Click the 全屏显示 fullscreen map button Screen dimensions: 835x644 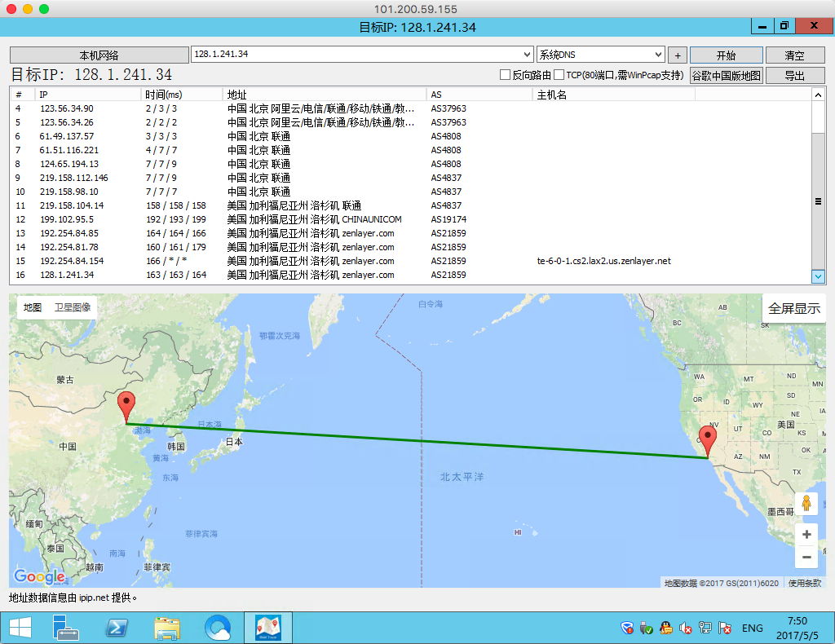pos(793,308)
